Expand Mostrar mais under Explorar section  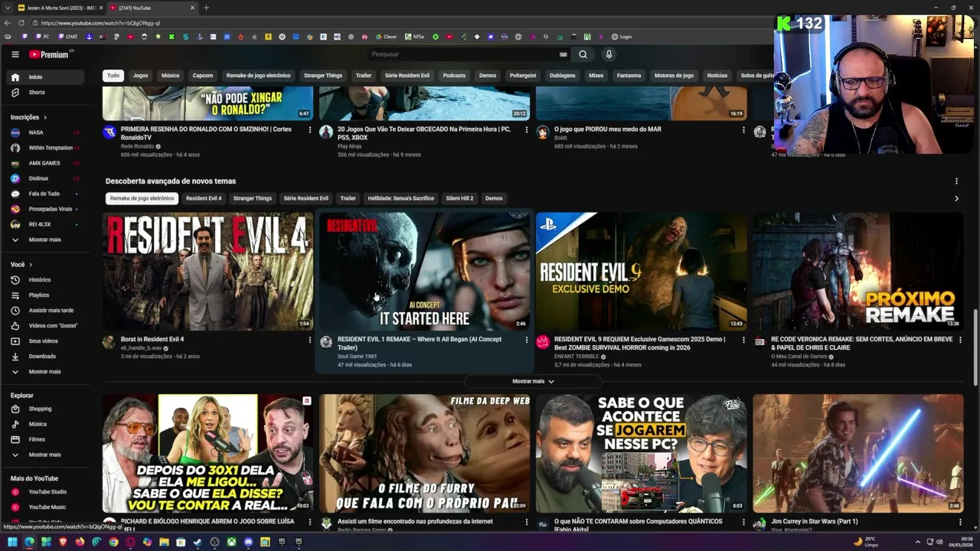(x=46, y=455)
